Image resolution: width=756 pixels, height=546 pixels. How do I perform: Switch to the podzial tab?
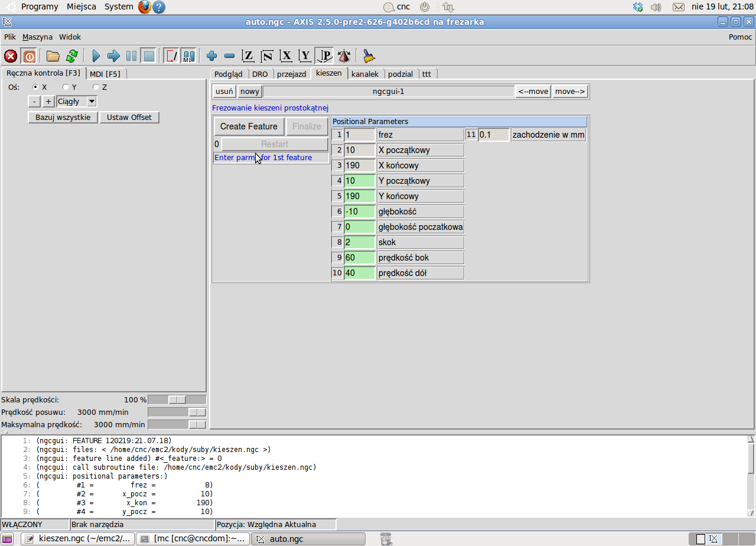(400, 74)
